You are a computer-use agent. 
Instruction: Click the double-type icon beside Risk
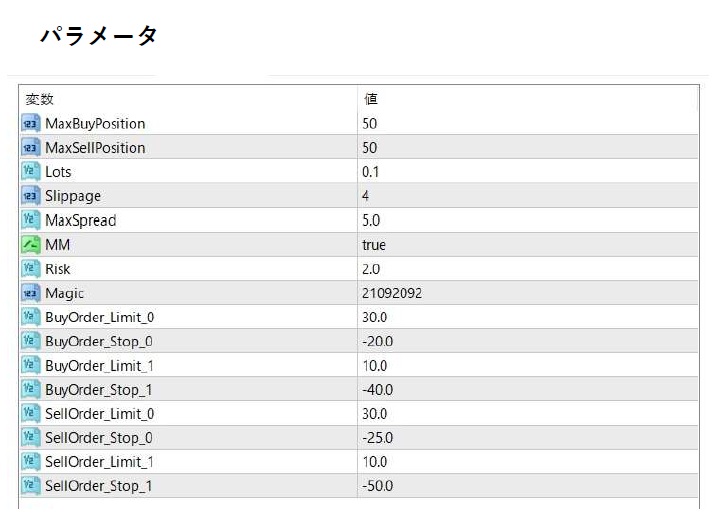30,269
